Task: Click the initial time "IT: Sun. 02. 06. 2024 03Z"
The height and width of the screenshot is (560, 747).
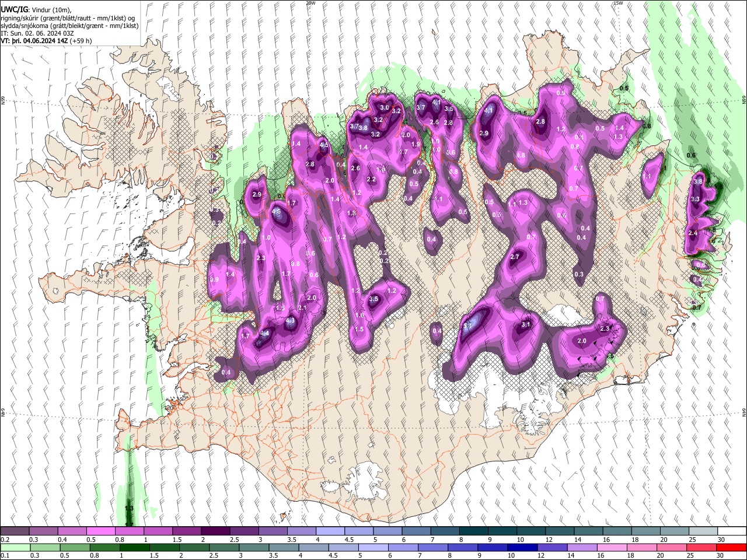Action: click(x=37, y=33)
